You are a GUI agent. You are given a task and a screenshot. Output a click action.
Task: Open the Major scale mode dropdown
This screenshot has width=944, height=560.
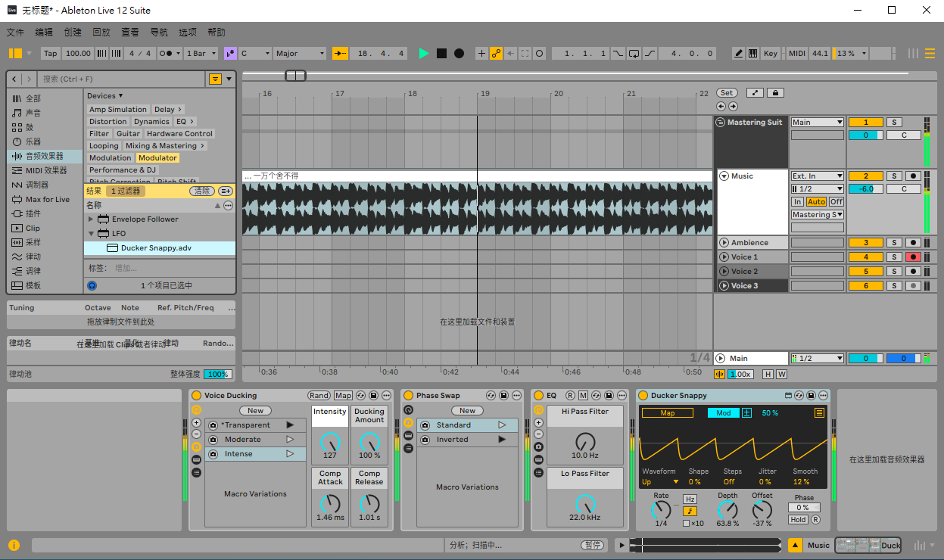[300, 54]
